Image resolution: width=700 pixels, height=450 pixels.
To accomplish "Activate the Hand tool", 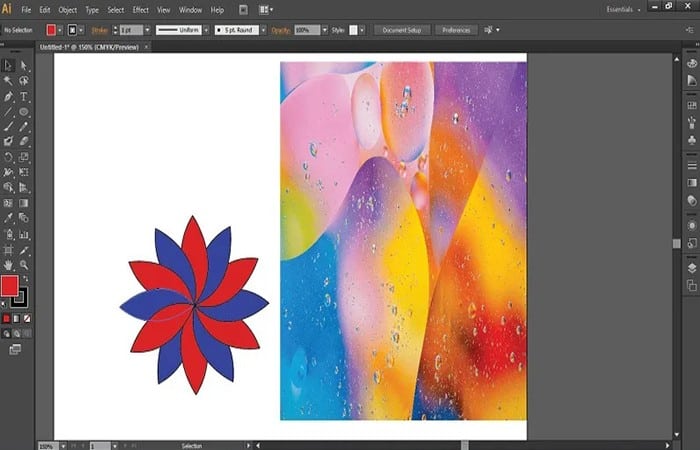I will [x=9, y=264].
